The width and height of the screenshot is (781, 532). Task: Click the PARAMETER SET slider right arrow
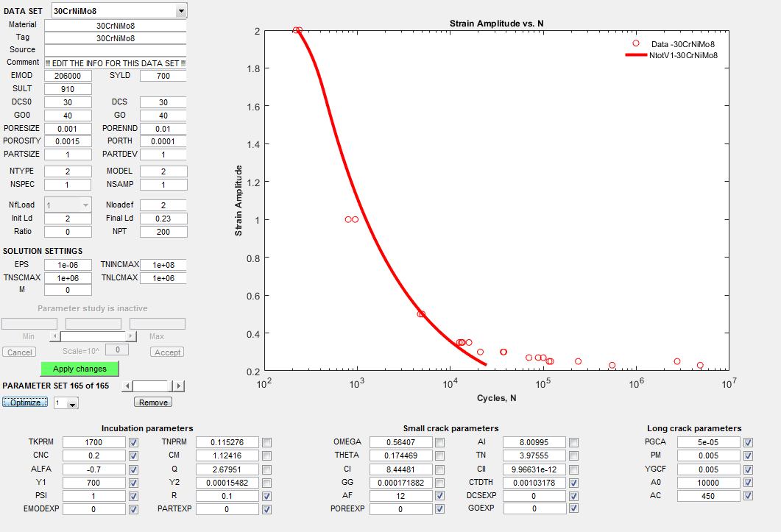point(179,386)
